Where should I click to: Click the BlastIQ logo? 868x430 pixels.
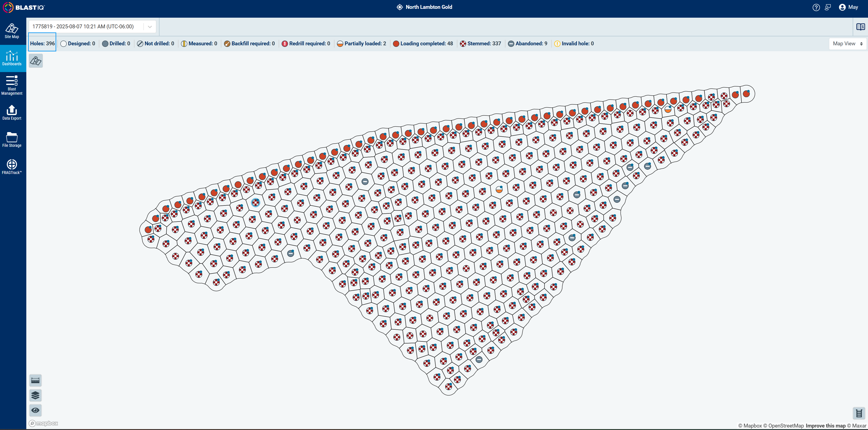24,7
